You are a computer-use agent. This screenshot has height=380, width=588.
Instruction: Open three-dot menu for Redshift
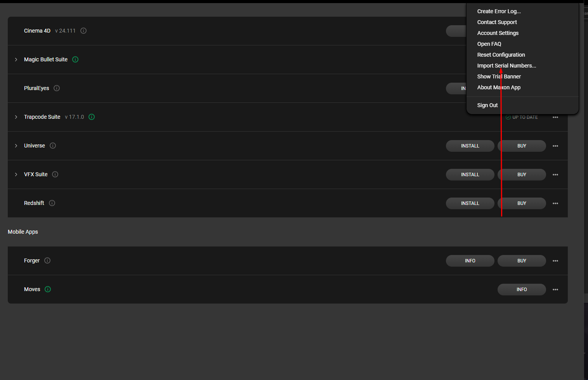tap(555, 203)
